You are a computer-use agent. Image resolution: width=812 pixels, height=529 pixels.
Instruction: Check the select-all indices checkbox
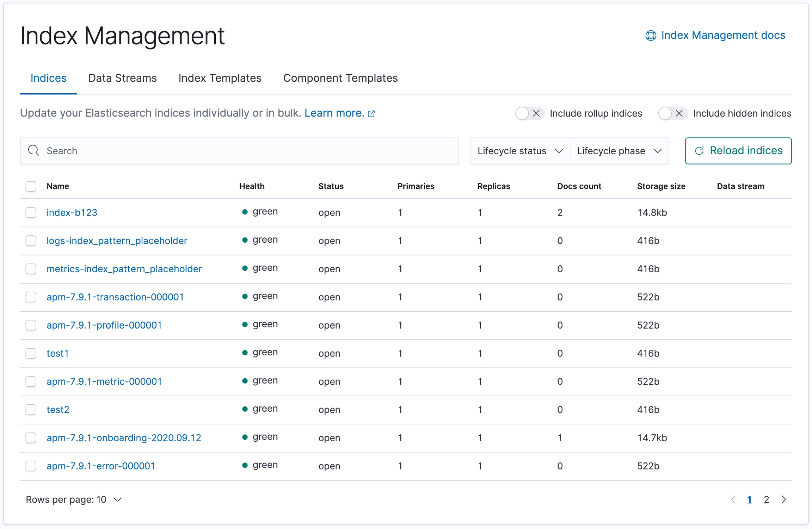(x=31, y=186)
